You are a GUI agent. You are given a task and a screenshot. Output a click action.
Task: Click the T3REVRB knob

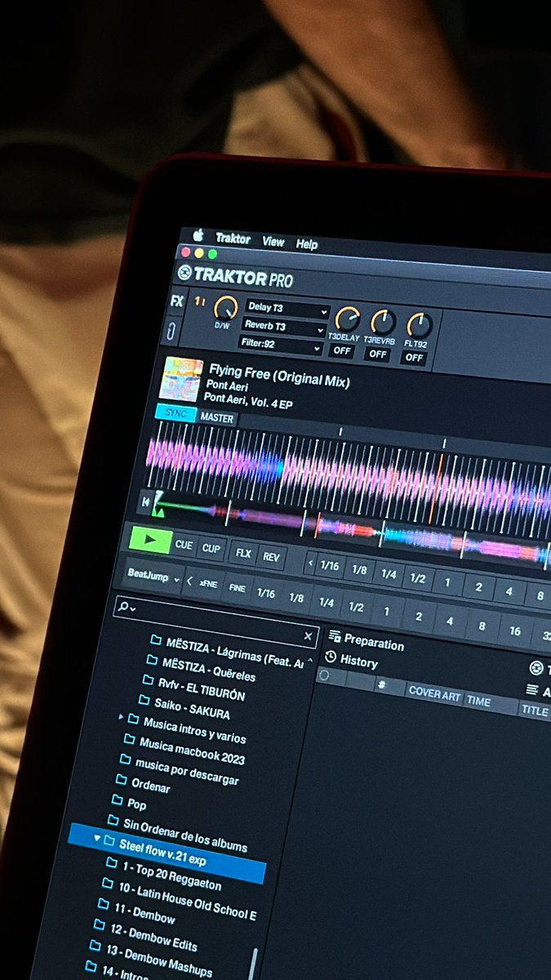pos(383,323)
